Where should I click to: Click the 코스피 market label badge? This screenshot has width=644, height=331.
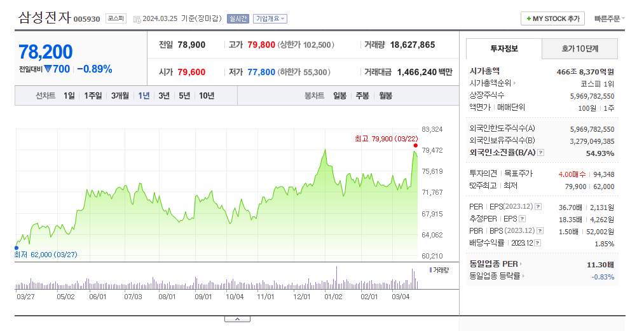click(x=116, y=18)
